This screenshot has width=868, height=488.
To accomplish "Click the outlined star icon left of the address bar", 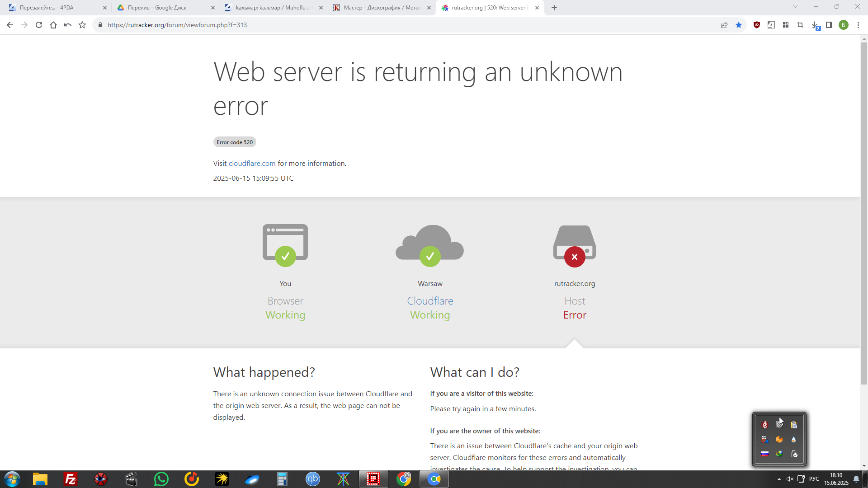I will tap(82, 25).
